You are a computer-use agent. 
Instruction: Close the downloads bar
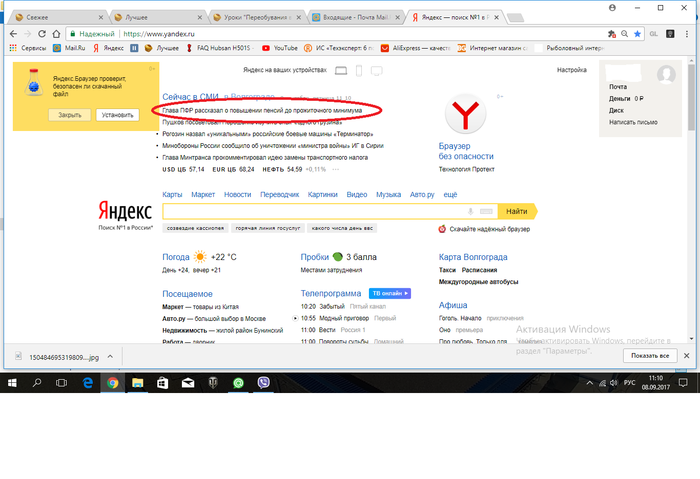click(x=687, y=356)
